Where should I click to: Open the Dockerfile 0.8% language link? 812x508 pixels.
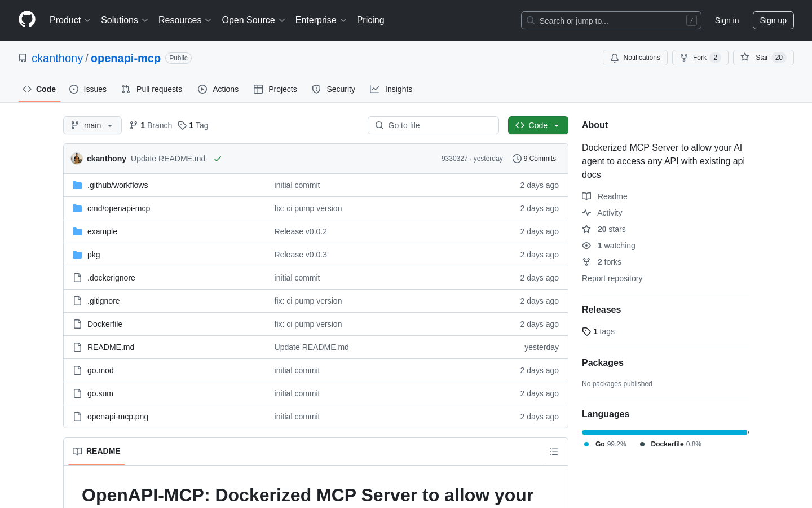pyautogui.click(x=671, y=444)
